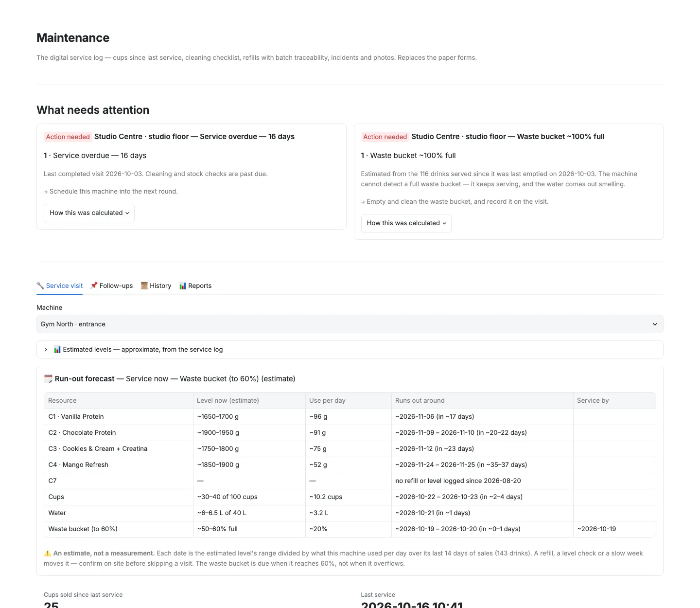Click 'Empty and clean the waste bucket' instruction

(455, 202)
